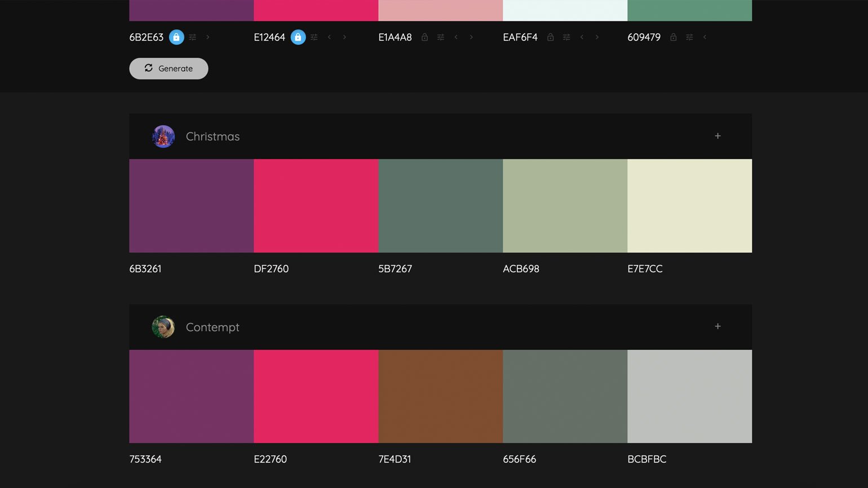Screen dimensions: 868x488
Task: Select the brown 7E4D31 swatch
Action: 440,396
